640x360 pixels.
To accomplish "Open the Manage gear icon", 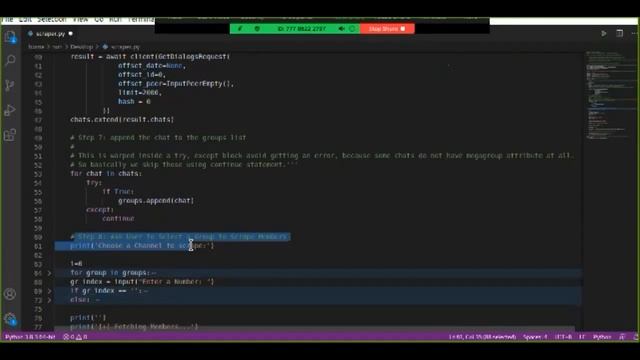I will click(10, 319).
